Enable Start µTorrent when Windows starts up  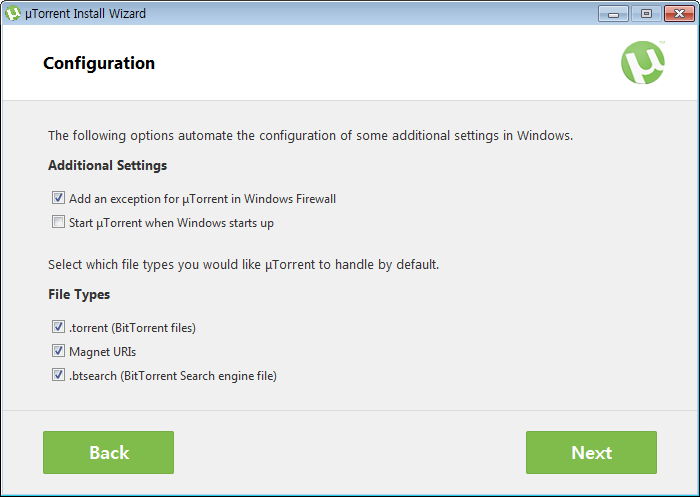(x=58, y=222)
